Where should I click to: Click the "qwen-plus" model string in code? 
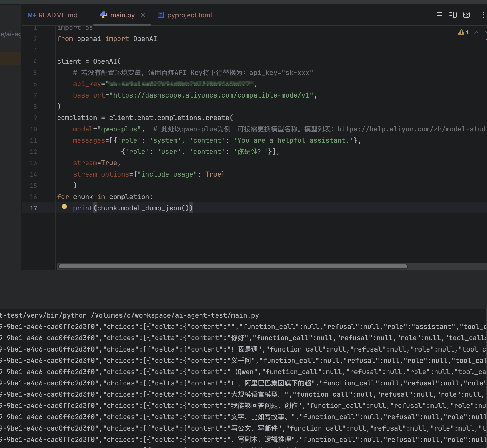(x=119, y=129)
